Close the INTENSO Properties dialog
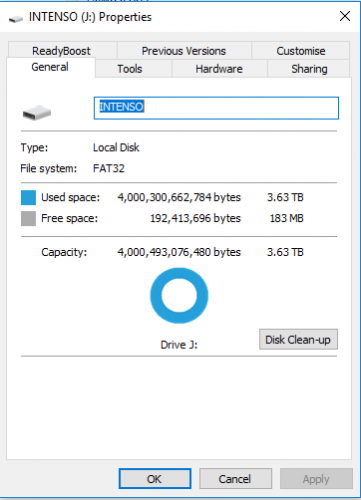Screen dimensions: 361x500 tap(345, 16)
